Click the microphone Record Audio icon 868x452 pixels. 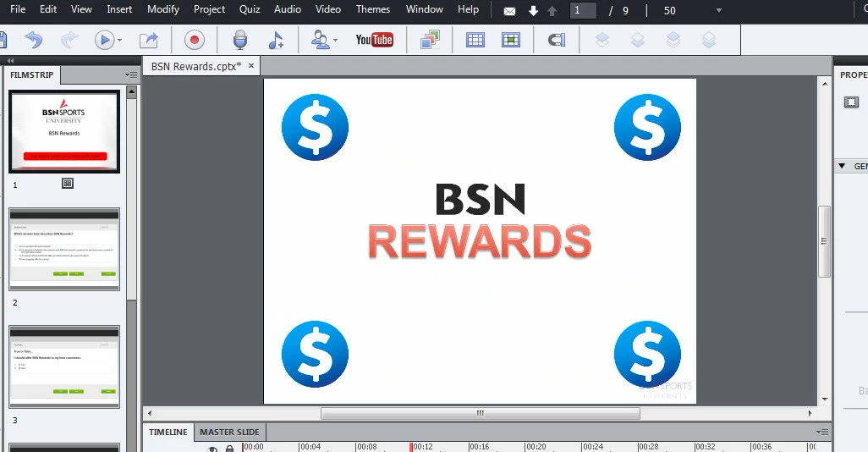239,40
